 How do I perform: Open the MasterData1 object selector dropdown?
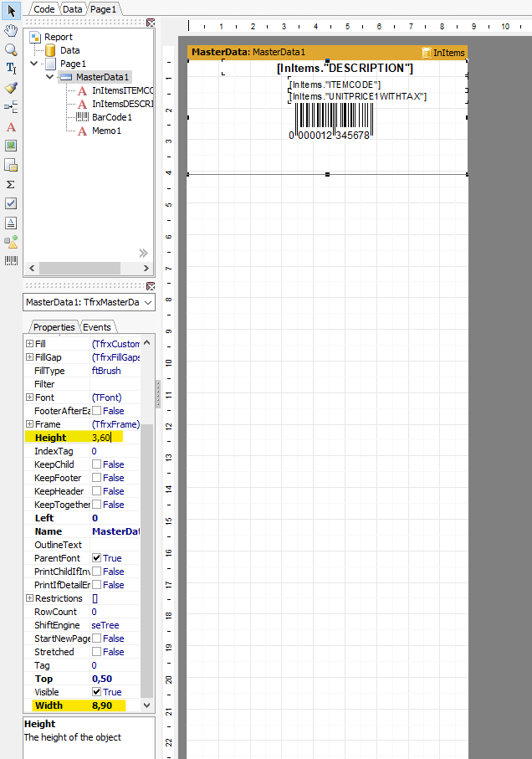[148, 302]
